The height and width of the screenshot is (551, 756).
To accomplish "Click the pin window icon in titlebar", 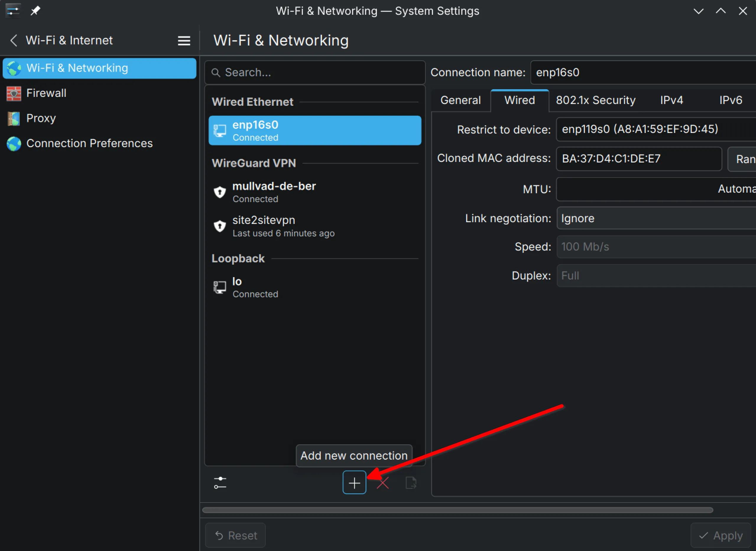I will (x=35, y=11).
